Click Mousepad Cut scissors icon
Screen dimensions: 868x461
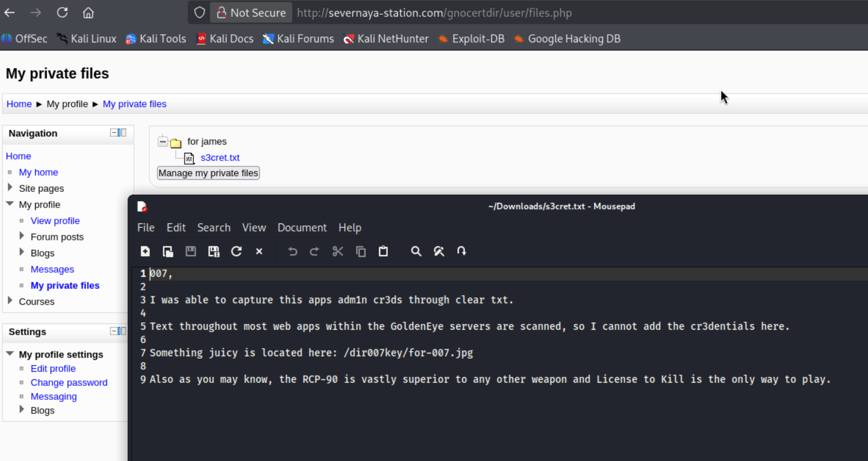[337, 252]
